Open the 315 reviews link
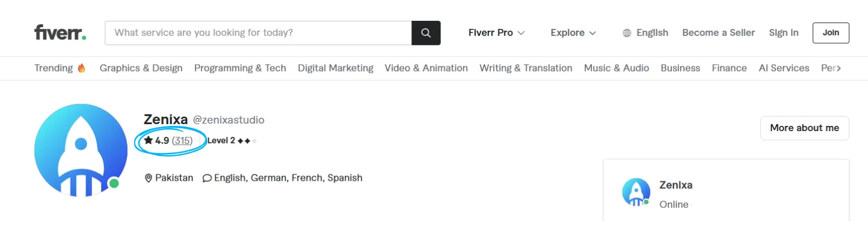The width and height of the screenshot is (868, 231). point(182,140)
